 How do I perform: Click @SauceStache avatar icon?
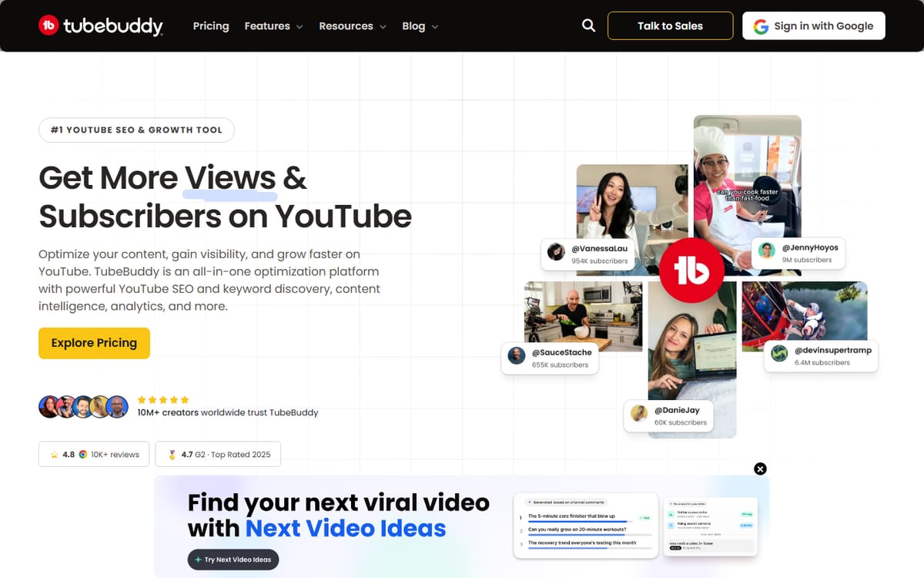coord(517,356)
